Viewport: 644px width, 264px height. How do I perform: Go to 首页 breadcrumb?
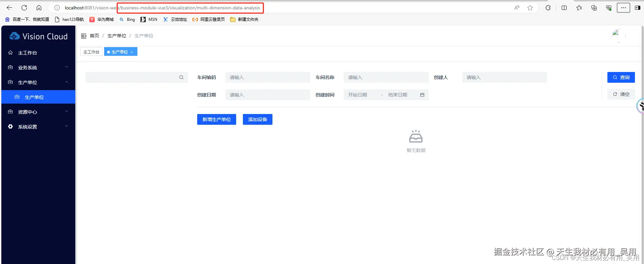[94, 36]
